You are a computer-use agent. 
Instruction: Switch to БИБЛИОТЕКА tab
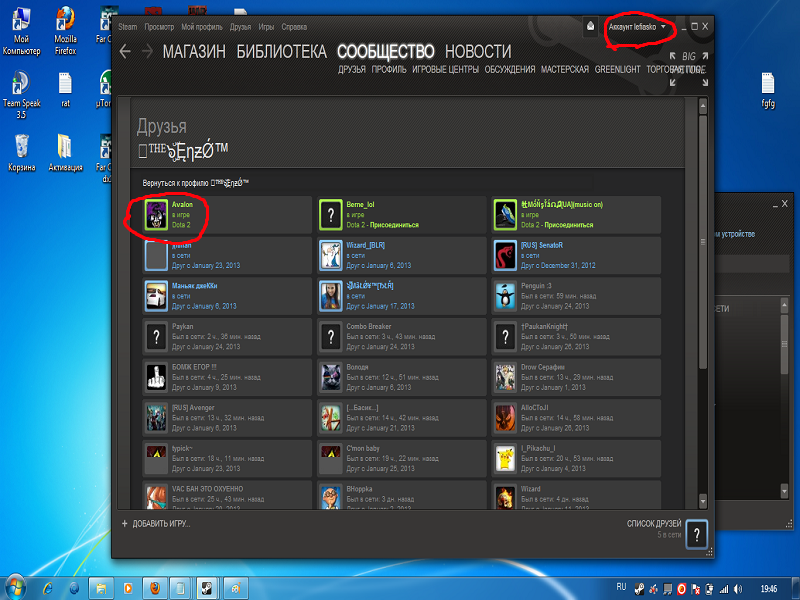[281, 52]
